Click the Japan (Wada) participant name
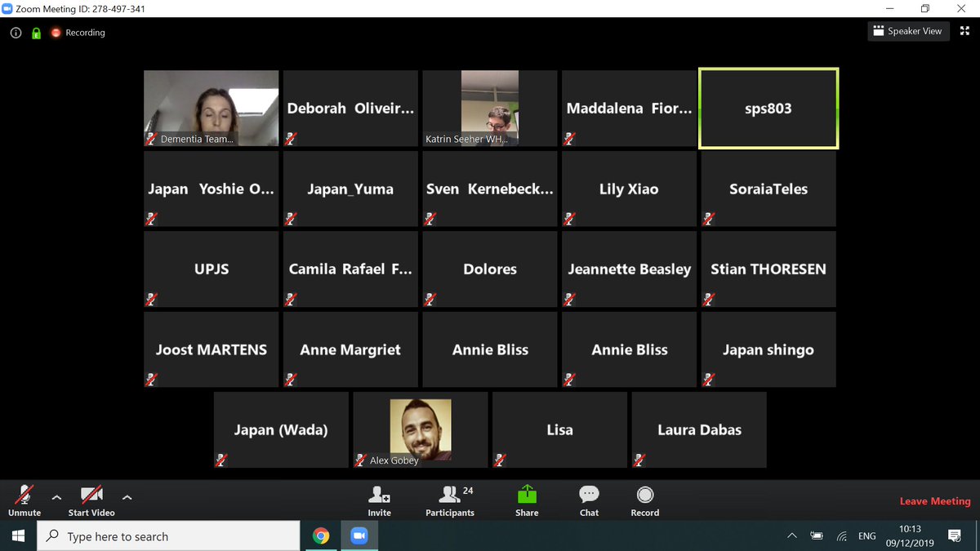The height and width of the screenshot is (551, 980). [x=281, y=429]
